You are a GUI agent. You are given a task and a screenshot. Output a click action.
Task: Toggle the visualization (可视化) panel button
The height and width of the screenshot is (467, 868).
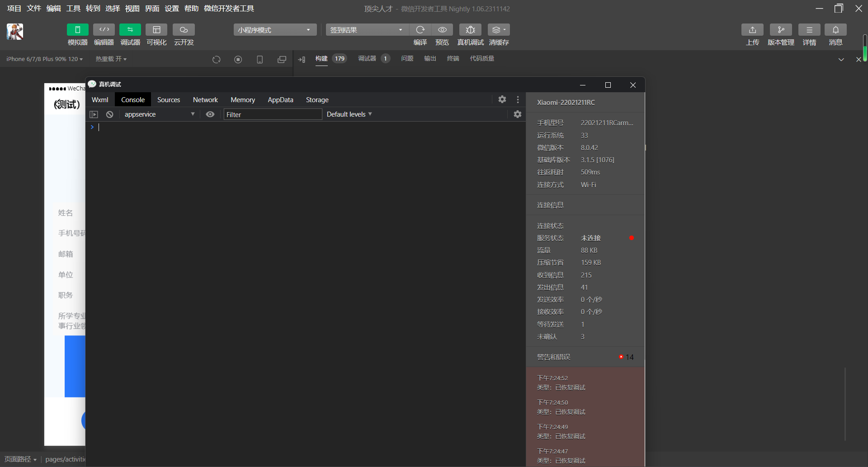click(x=156, y=30)
